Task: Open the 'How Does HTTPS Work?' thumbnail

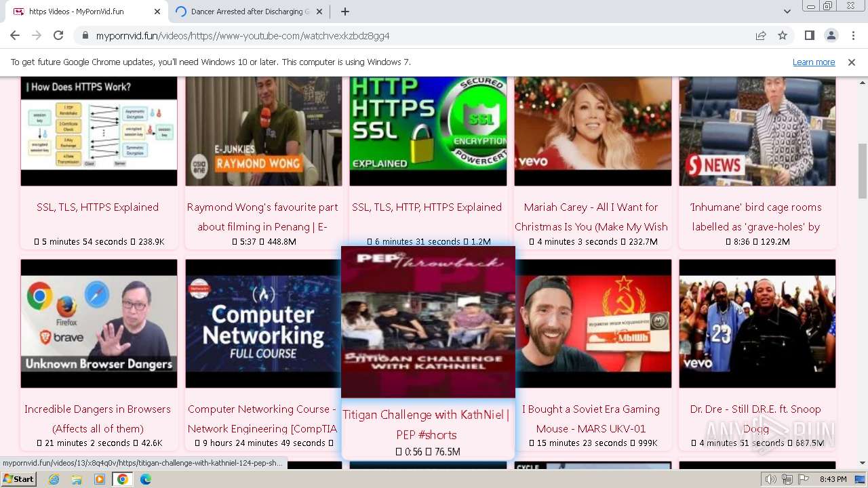Action: click(99, 131)
